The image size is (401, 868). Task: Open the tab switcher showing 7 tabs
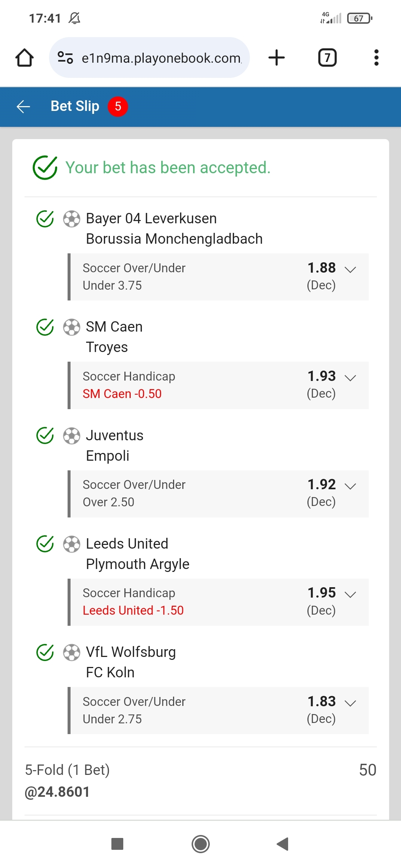pyautogui.click(x=327, y=57)
